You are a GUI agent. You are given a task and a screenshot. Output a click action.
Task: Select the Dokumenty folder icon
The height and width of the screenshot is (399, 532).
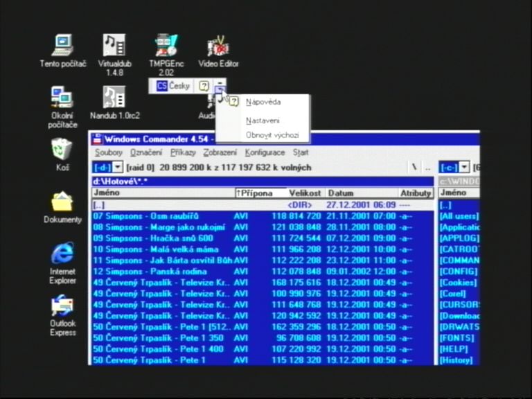tap(62, 207)
